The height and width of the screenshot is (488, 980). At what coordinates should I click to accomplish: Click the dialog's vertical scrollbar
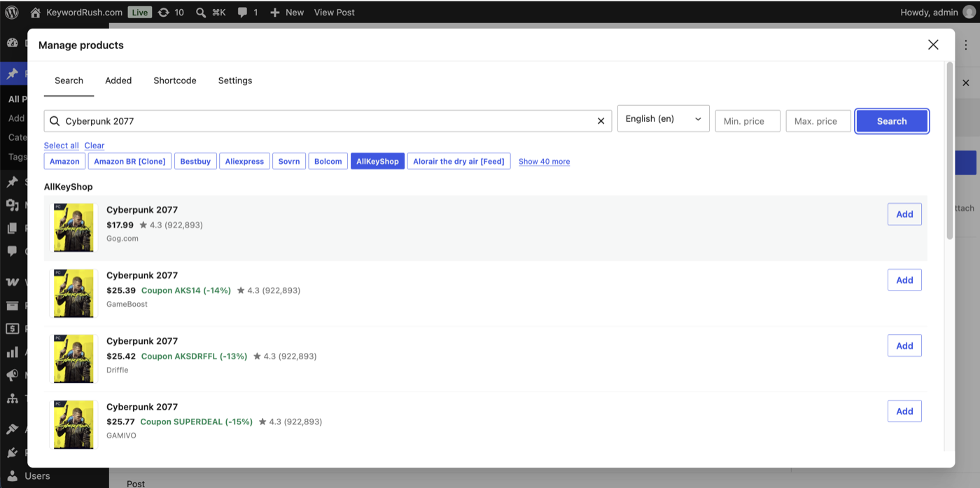[x=950, y=151]
